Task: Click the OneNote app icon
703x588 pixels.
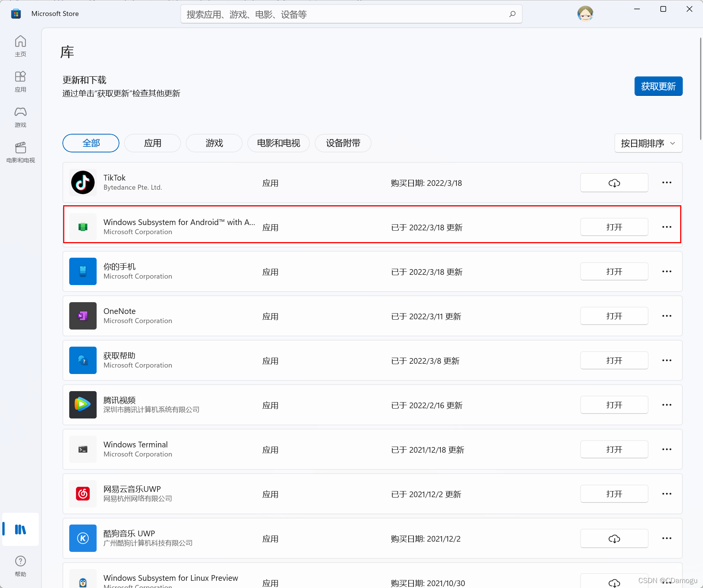Action: [x=83, y=316]
